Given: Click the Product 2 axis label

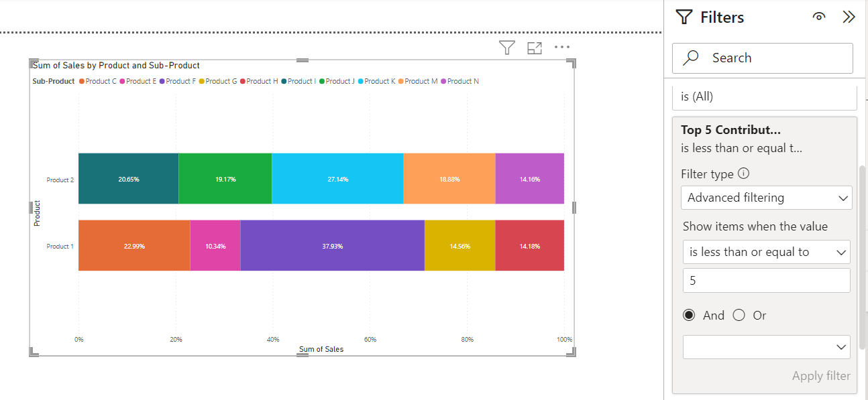Looking at the screenshot, I should (x=60, y=180).
